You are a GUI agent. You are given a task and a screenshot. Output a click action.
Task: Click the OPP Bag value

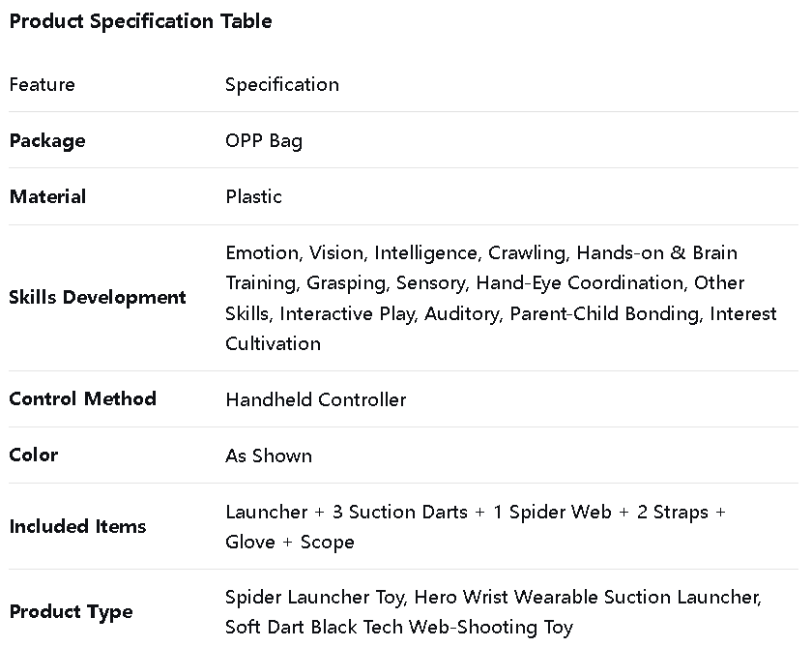click(x=264, y=140)
